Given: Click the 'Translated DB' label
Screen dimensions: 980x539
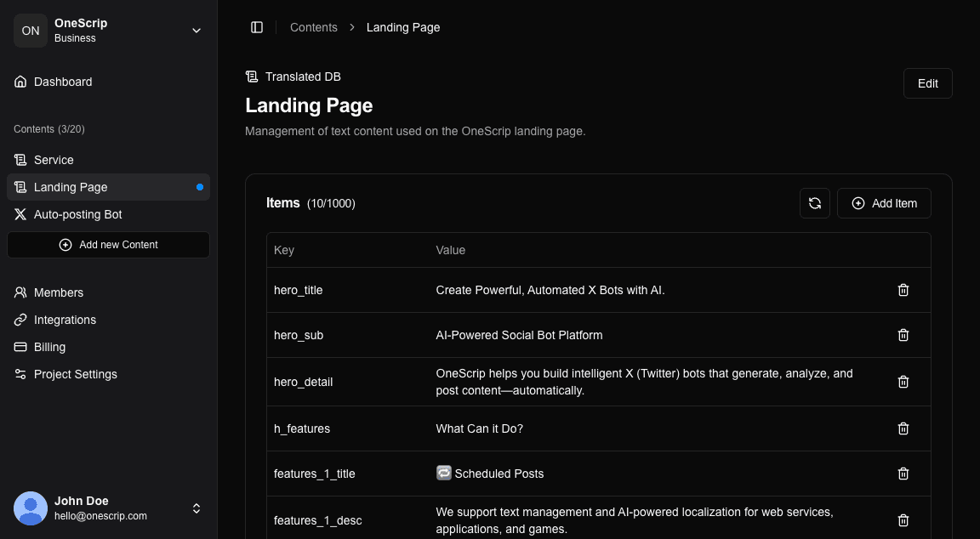Looking at the screenshot, I should pyautogui.click(x=303, y=77).
